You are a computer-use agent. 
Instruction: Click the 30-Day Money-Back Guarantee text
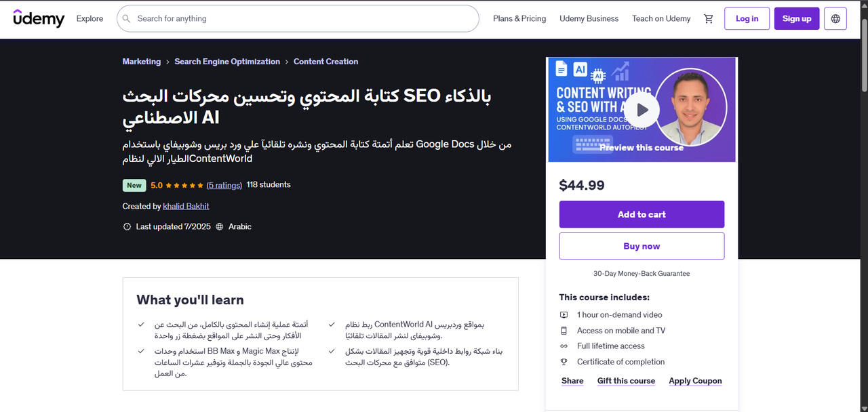click(x=642, y=274)
